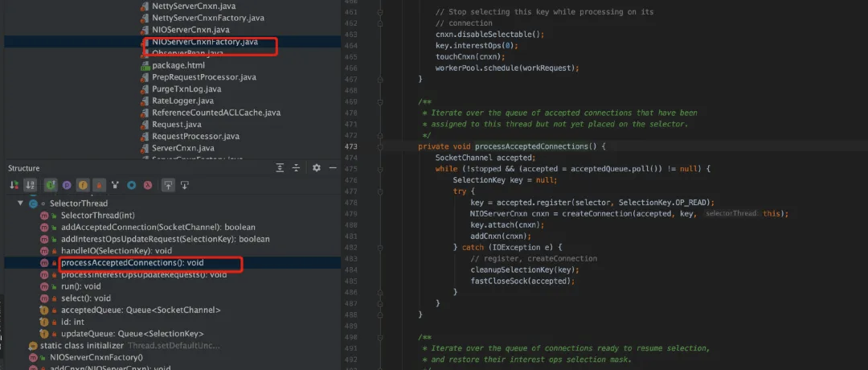
Task: Click method icon beside run(): void
Action: 44,287
